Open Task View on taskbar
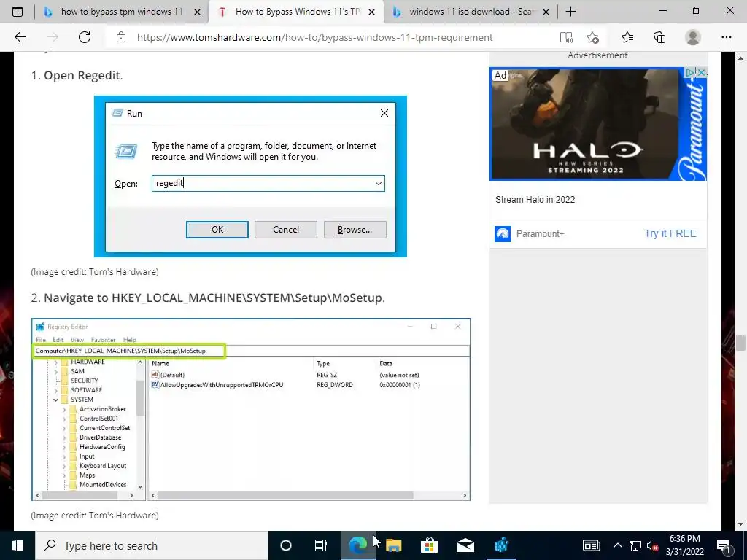Viewport: 747px width, 560px height. 321,545
